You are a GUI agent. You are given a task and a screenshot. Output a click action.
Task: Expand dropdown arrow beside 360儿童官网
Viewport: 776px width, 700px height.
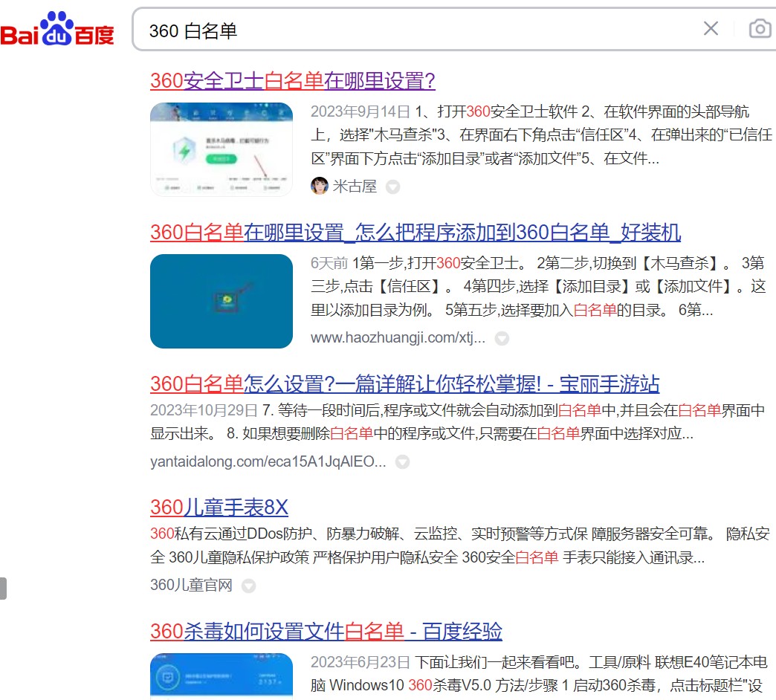(248, 586)
